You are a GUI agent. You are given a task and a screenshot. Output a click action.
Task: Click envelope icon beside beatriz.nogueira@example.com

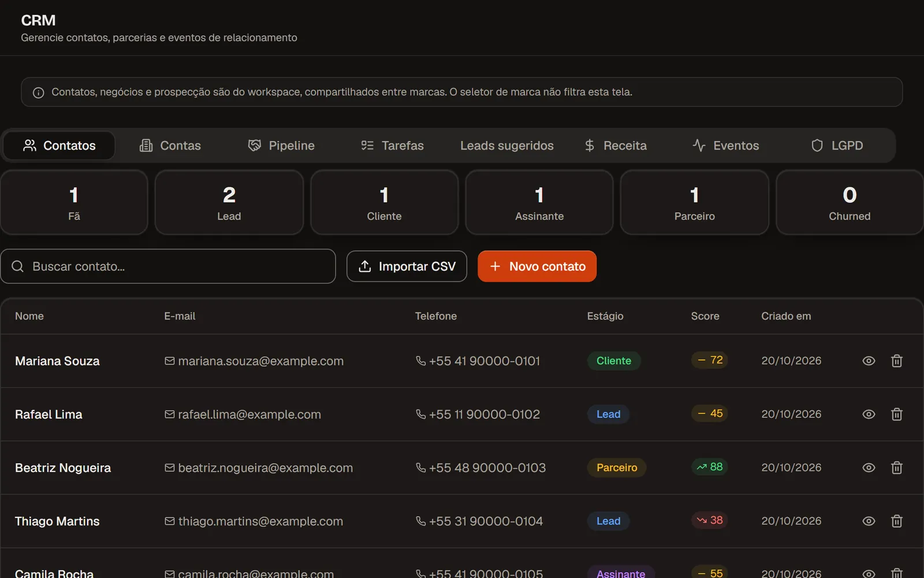(x=170, y=468)
